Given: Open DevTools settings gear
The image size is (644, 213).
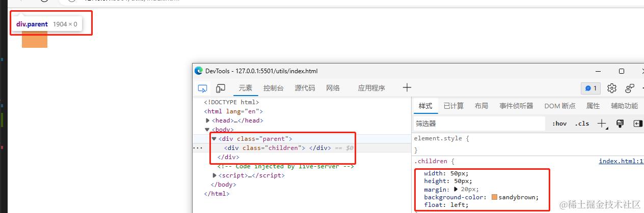Looking at the screenshot, I should pos(612,88).
